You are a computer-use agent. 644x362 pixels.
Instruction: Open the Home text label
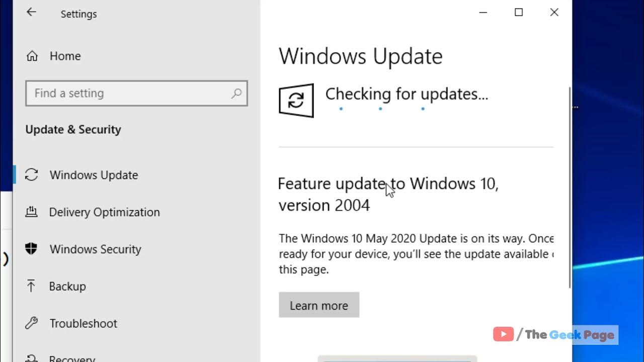click(x=65, y=56)
